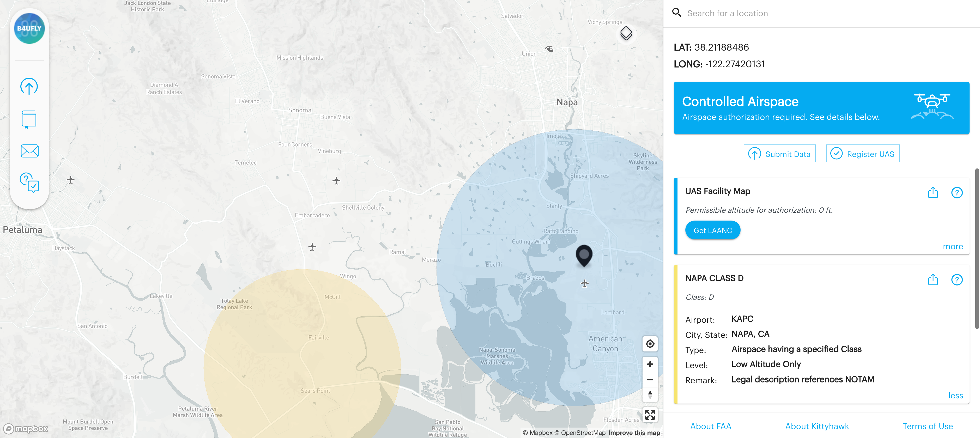Click the LAT 38.21188486 value
Viewport: 980px width, 438px height.
721,47
